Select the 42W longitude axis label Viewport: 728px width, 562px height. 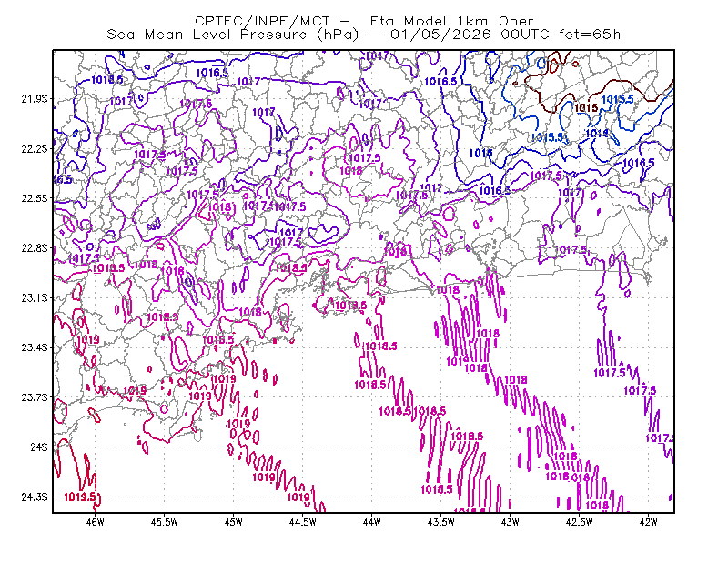point(648,522)
